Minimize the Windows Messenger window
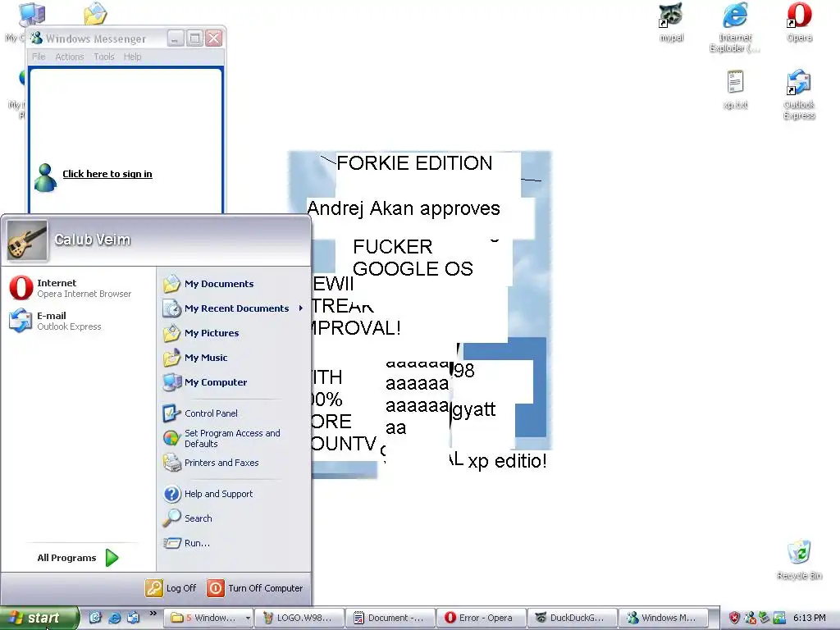Viewport: 840px width, 630px height. point(176,38)
